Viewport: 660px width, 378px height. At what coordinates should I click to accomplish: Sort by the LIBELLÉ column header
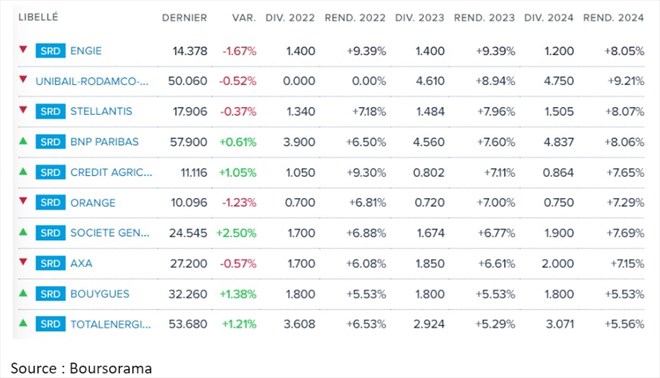point(38,17)
